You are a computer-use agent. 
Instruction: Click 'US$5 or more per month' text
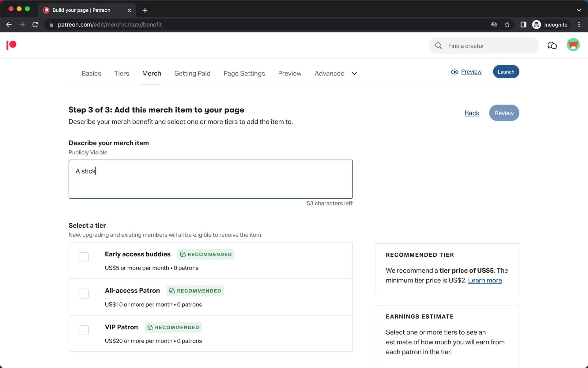click(137, 268)
